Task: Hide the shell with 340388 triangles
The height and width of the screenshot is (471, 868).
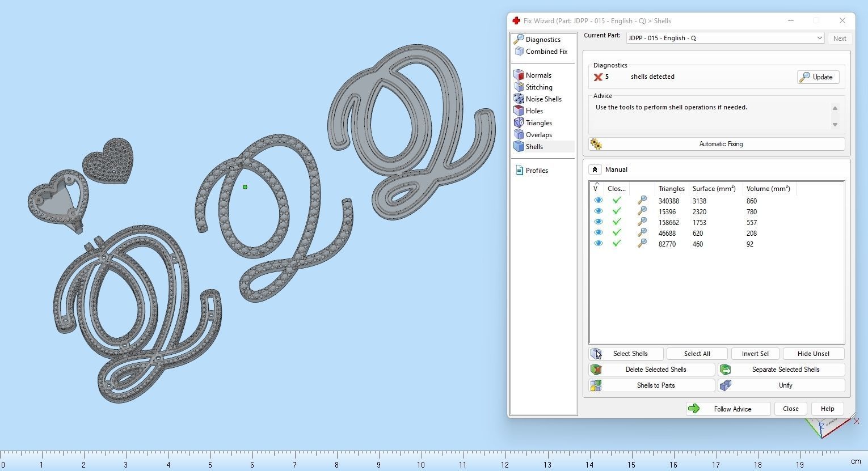Action: 598,201
